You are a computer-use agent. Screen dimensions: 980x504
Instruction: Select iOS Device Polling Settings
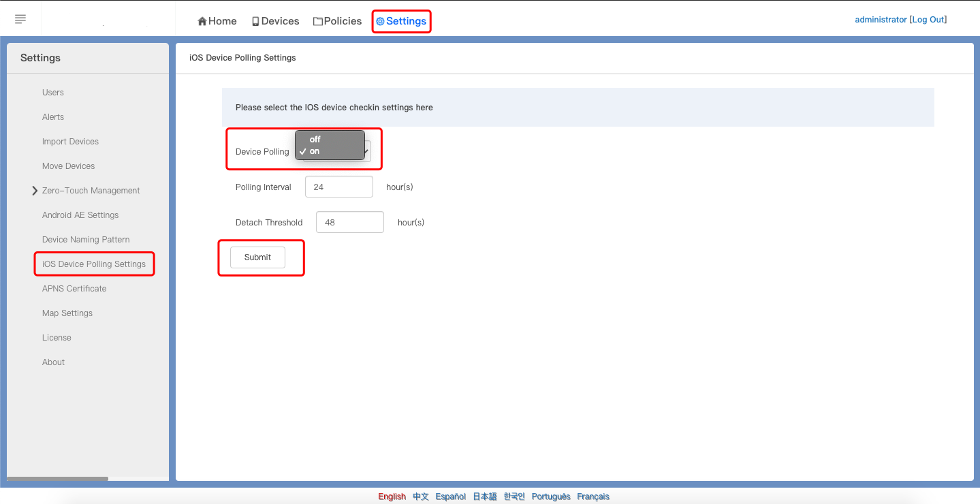point(94,264)
